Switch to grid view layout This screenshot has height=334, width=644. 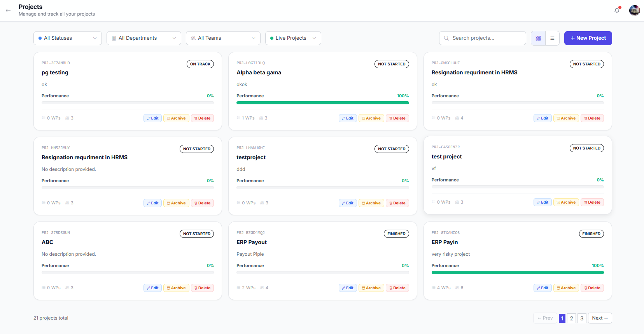pos(538,38)
